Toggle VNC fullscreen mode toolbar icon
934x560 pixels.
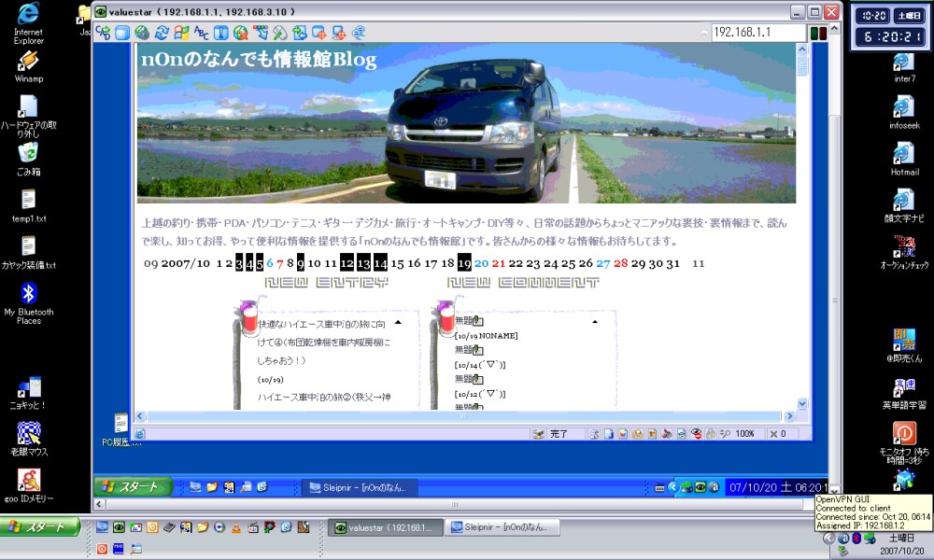click(122, 32)
